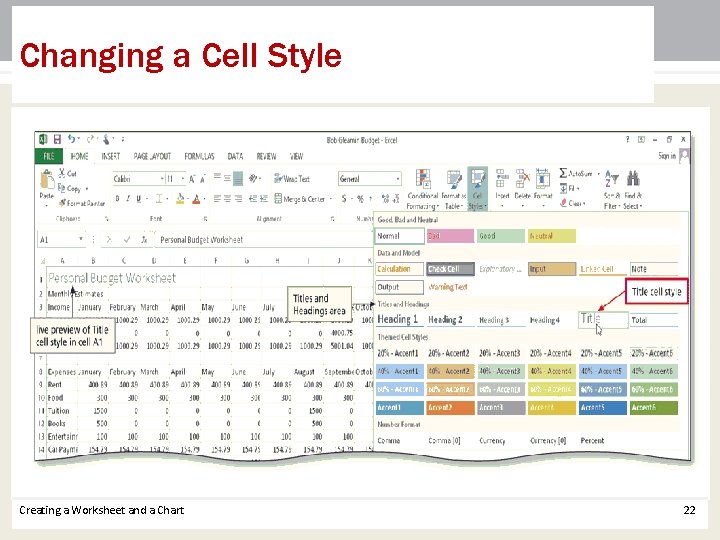This screenshot has width=720, height=540.
Task: Apply the Heading 2 cell style
Action: [450, 320]
